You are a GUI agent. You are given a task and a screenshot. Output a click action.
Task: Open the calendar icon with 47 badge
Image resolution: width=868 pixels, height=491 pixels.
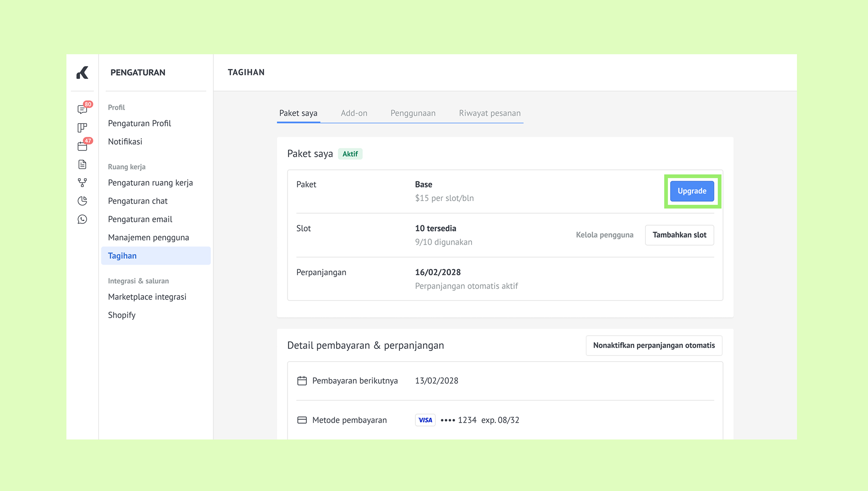(x=82, y=146)
